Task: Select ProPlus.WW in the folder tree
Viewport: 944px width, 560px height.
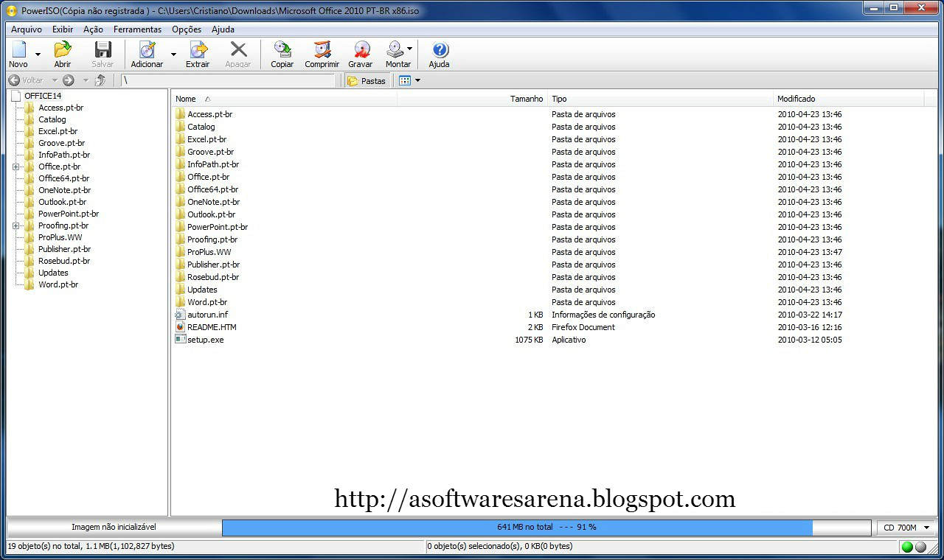Action: tap(60, 237)
